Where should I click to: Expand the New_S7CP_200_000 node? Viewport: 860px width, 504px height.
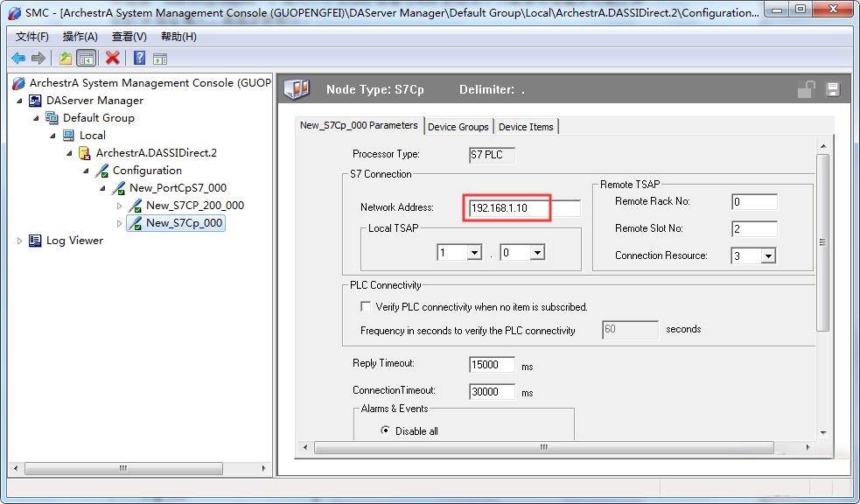(x=120, y=206)
